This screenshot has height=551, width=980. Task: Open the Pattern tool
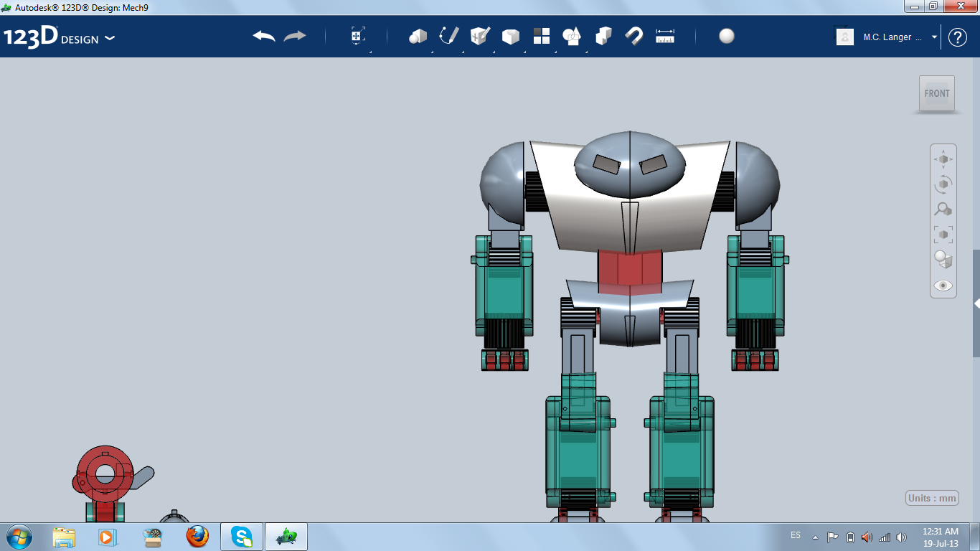point(542,36)
